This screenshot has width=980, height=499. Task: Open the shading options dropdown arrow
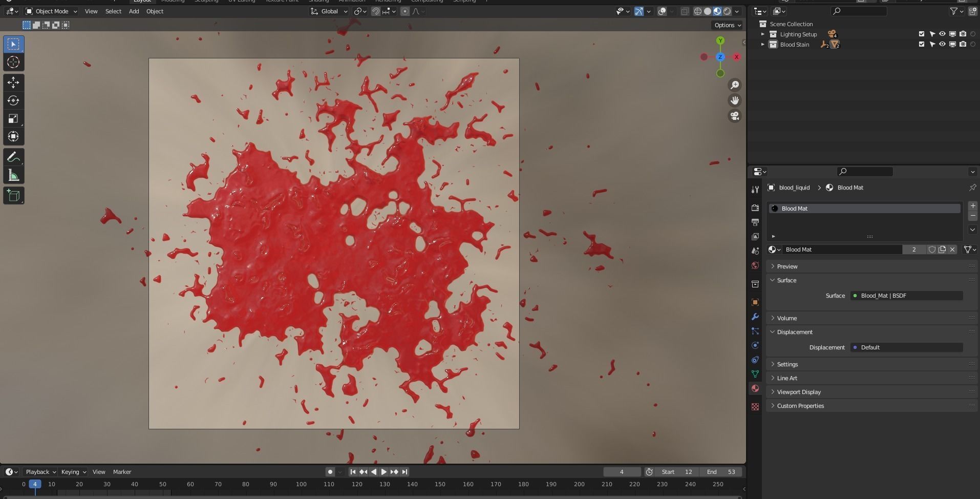pyautogui.click(x=737, y=11)
